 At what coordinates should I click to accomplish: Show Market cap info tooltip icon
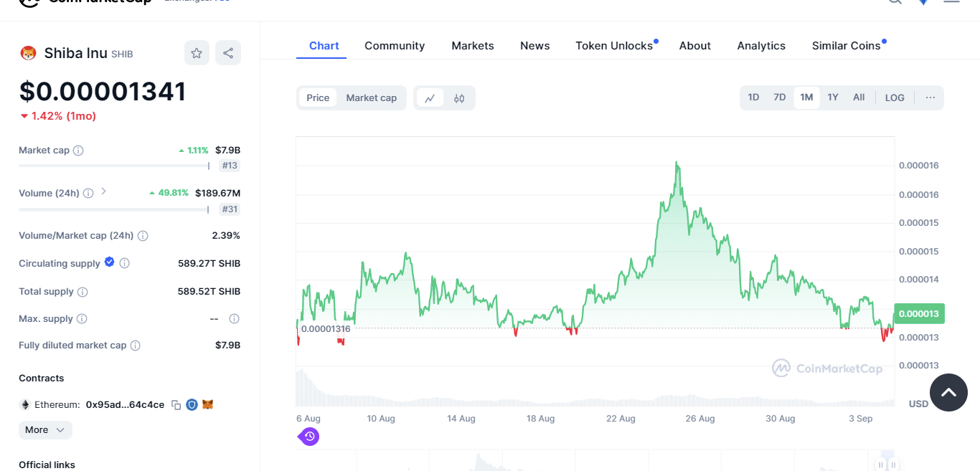point(78,151)
